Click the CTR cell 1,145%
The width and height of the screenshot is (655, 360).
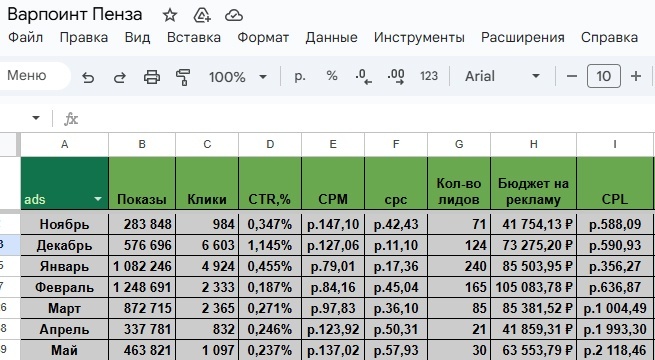click(270, 245)
